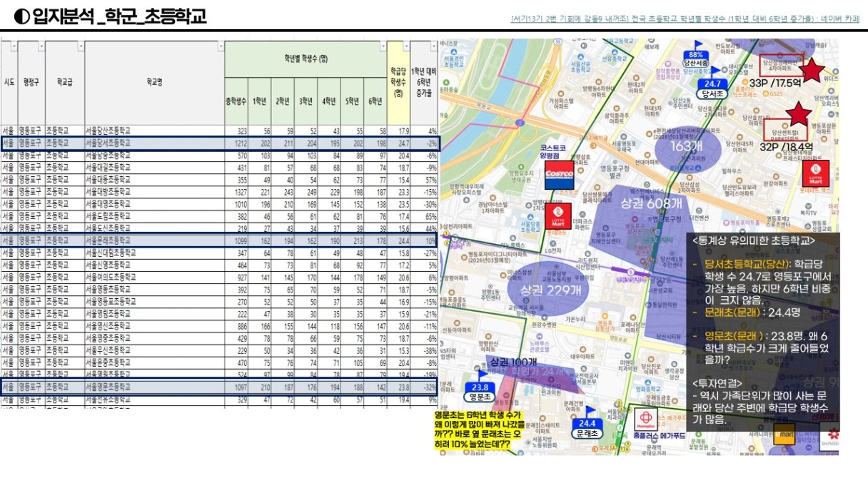The height and width of the screenshot is (488, 868).
Task: Click the blue flag above the 24.4 badge
Action: click(x=590, y=412)
